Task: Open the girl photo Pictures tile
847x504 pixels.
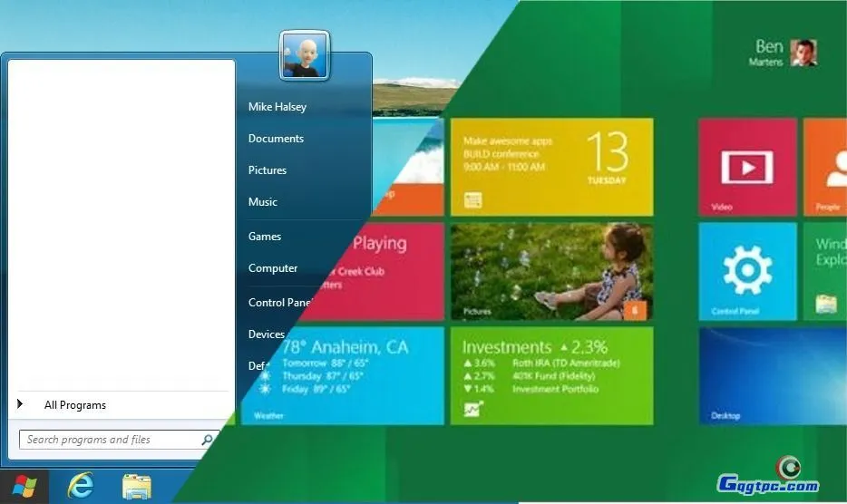Action: [x=551, y=271]
